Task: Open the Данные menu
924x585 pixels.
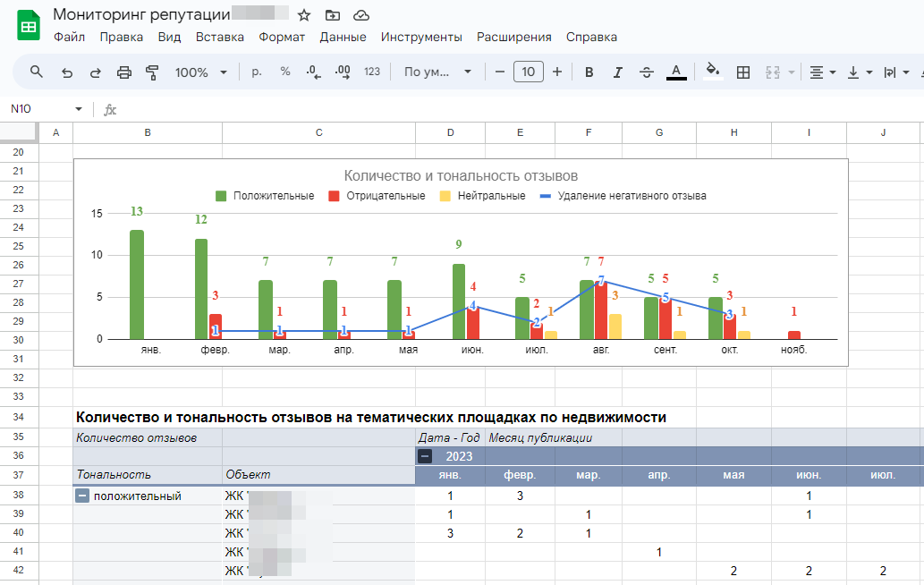Action: pyautogui.click(x=343, y=38)
